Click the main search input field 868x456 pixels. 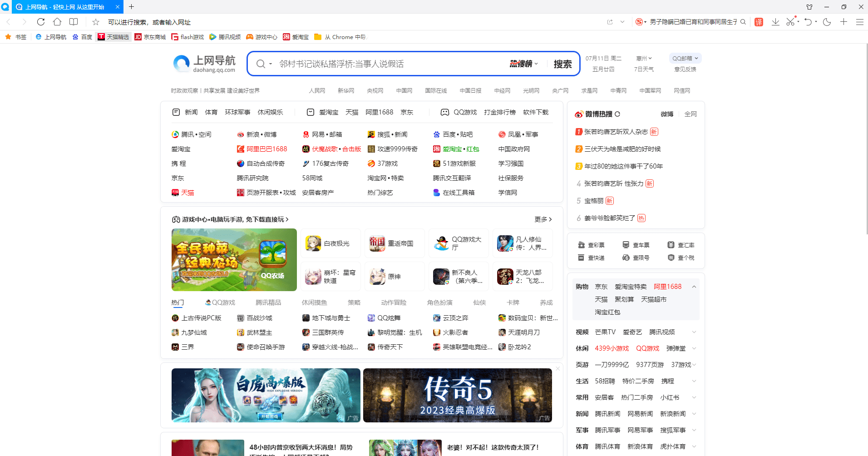click(390, 64)
